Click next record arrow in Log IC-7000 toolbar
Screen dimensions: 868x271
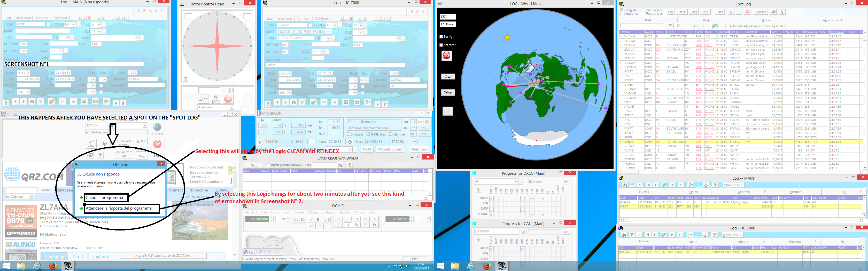(x=285, y=102)
